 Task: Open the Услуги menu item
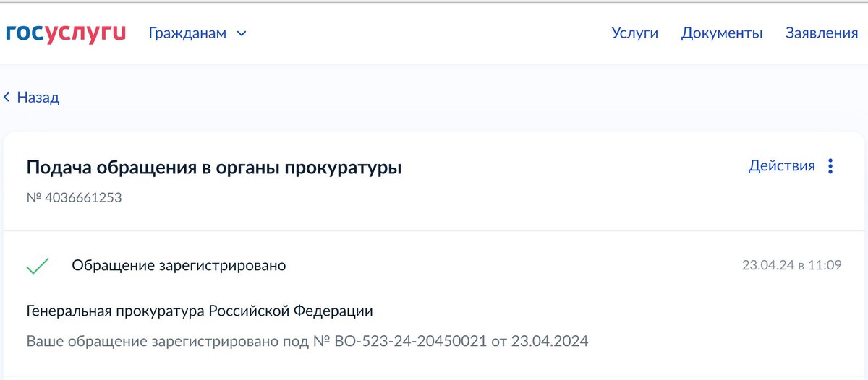click(x=635, y=33)
